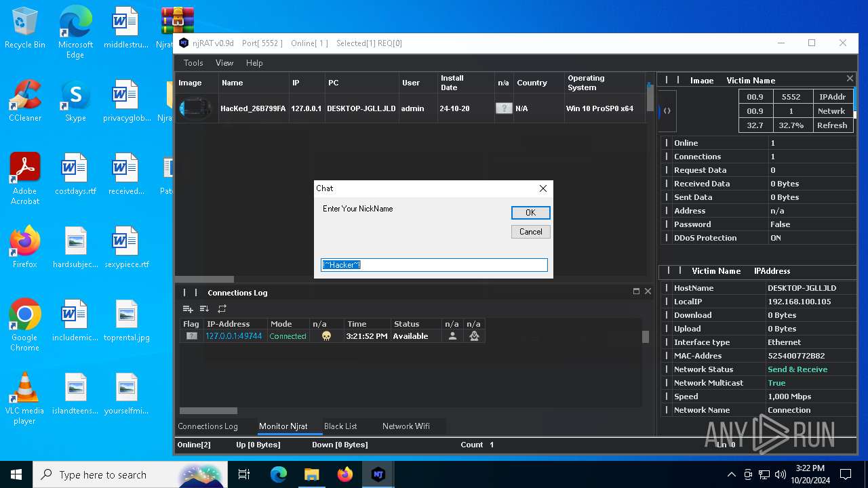Viewport: 868px width, 488px height.
Task: Click the Speed 1,000 Mbps row
Action: pos(757,396)
